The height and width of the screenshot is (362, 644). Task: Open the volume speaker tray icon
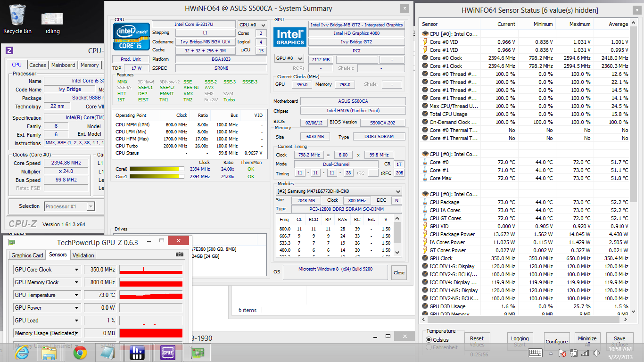597,353
